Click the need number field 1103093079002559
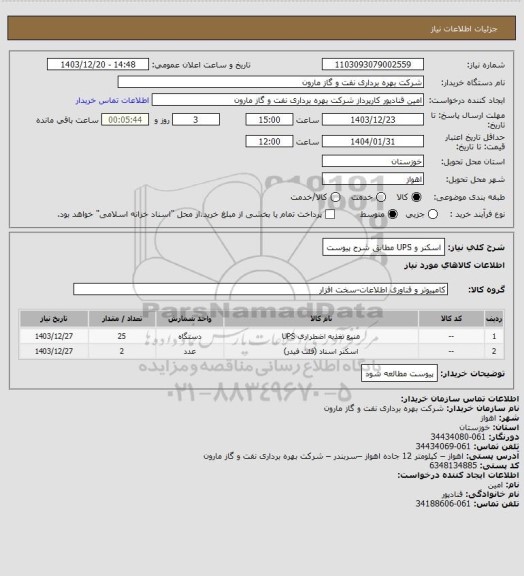 click(373, 65)
